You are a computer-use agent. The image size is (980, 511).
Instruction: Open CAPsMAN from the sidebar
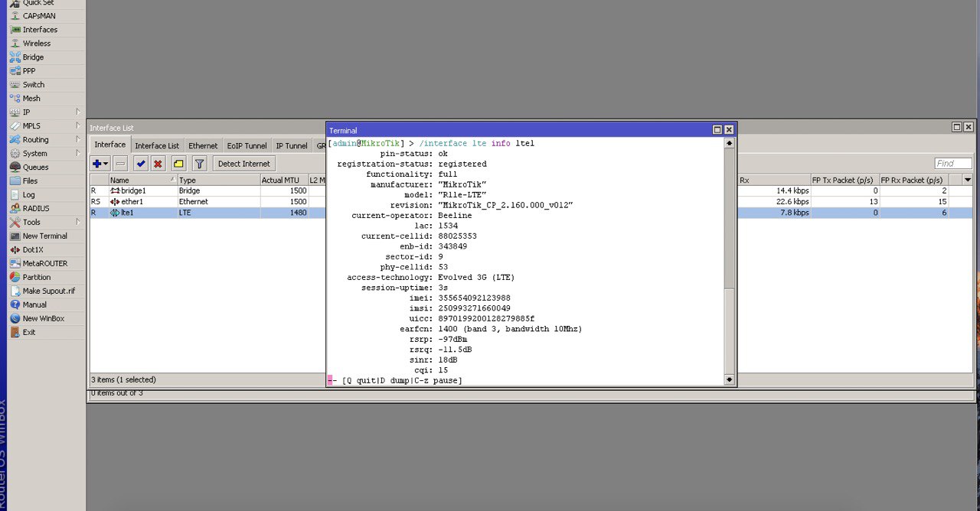[39, 16]
